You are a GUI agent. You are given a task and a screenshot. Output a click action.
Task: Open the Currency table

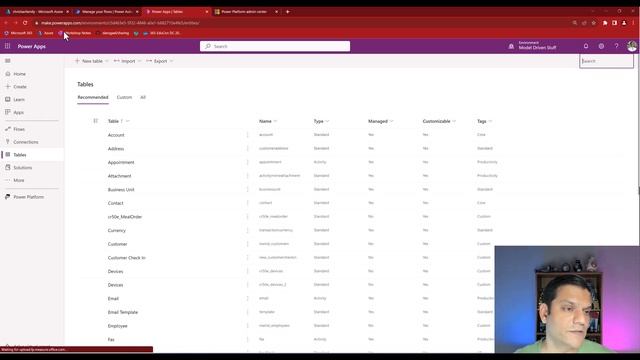coord(117,231)
